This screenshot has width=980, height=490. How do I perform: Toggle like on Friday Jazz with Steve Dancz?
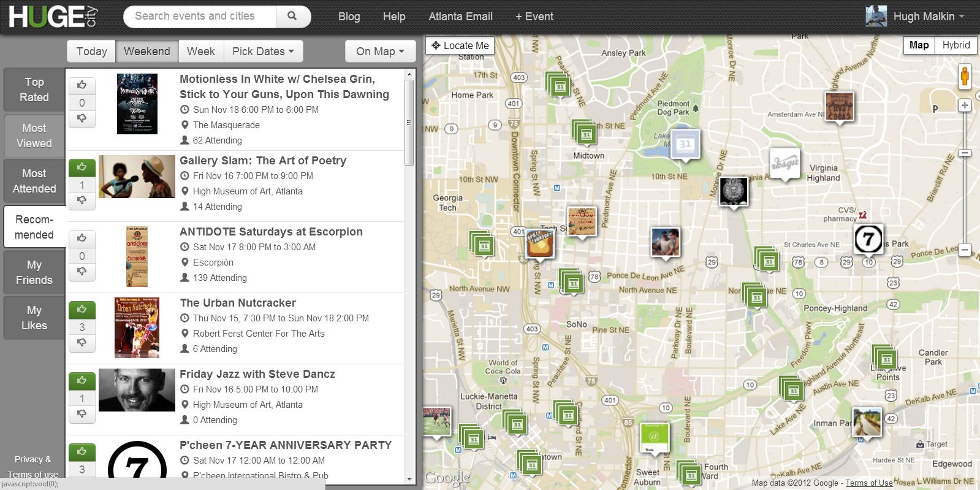point(82,381)
